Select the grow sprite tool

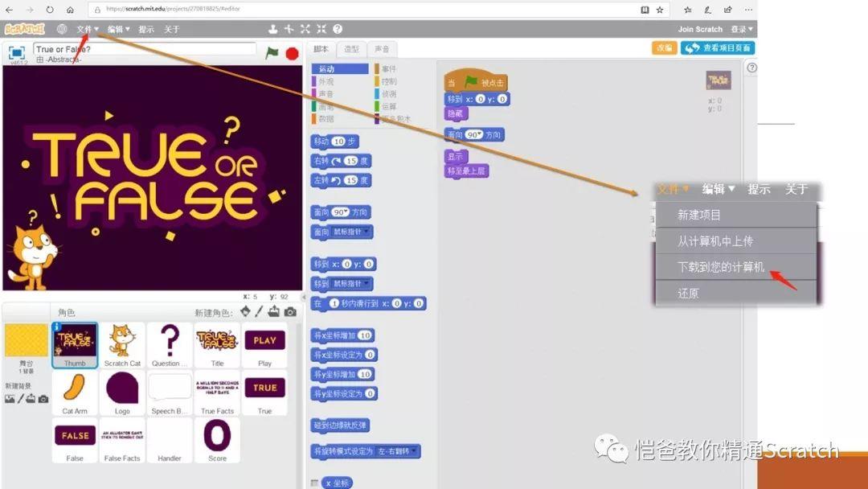click(305, 29)
